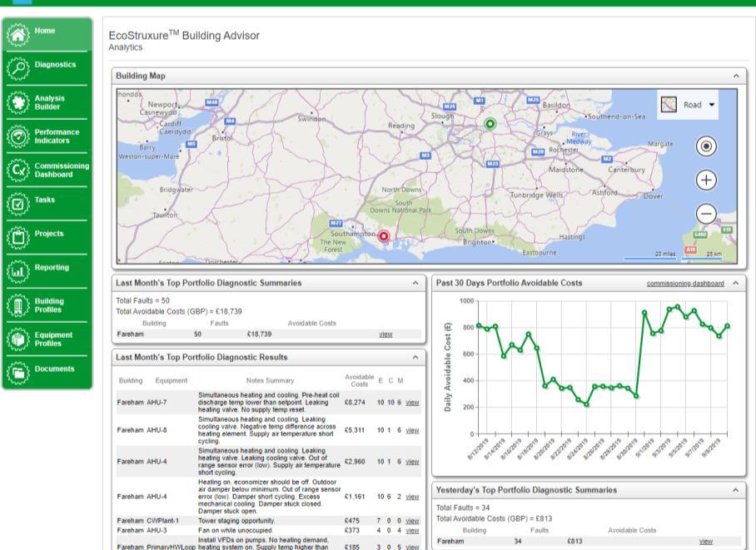This screenshot has width=756, height=550.
Task: Click the Analysis Builder puzzle icon
Action: (17, 102)
